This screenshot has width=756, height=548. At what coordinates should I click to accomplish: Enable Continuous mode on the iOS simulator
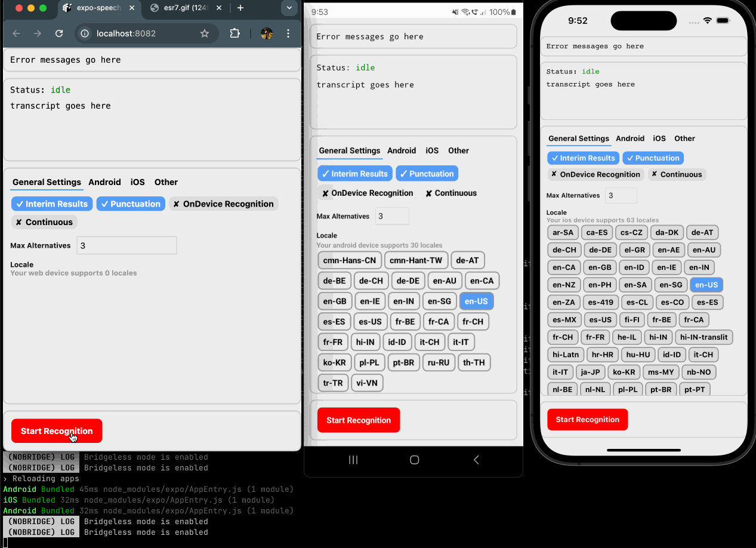[677, 174]
